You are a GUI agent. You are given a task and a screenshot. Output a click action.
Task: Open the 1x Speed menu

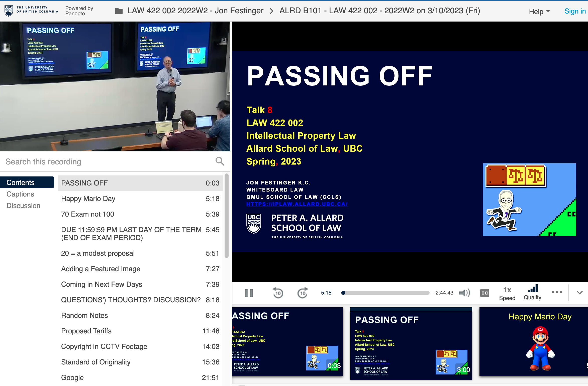pos(507,294)
